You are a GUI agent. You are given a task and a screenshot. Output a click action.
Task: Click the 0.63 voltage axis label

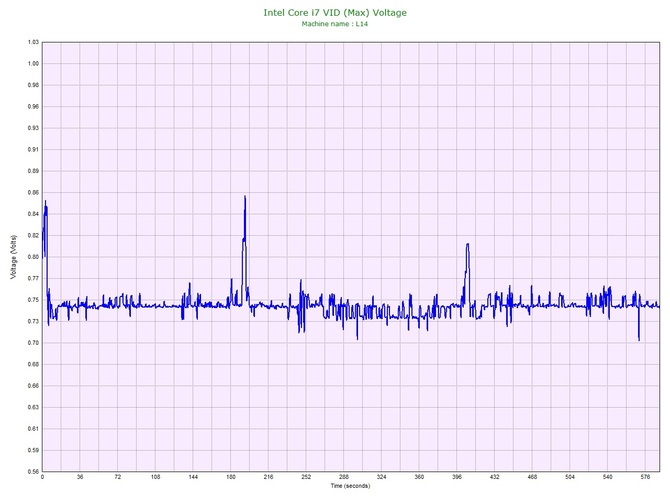pyautogui.click(x=33, y=407)
